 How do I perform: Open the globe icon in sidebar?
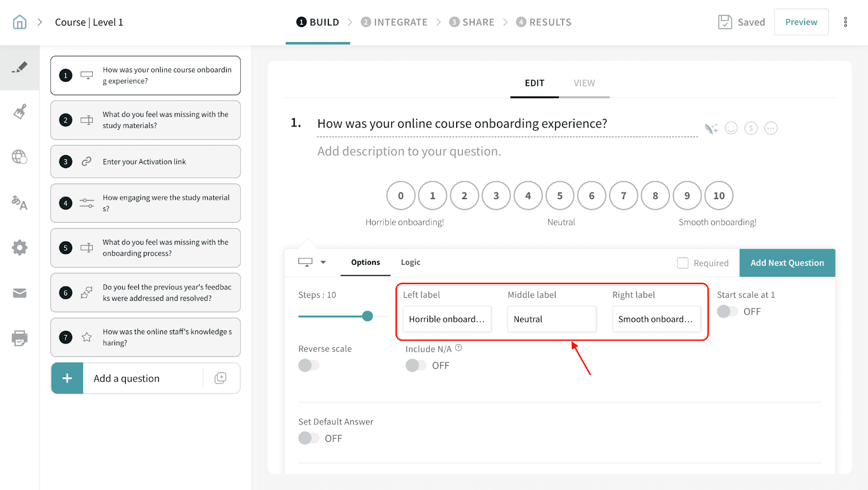click(20, 157)
